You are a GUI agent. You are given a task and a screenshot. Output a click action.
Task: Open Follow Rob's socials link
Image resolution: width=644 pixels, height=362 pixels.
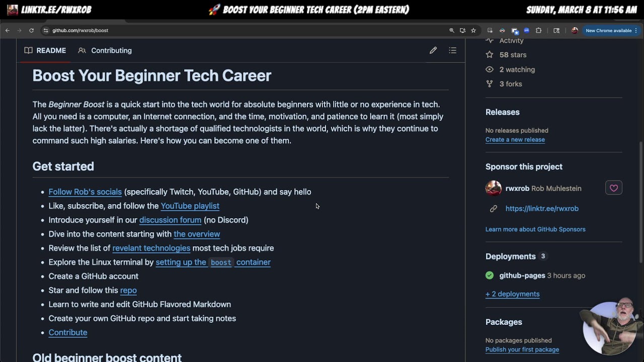[x=85, y=192]
